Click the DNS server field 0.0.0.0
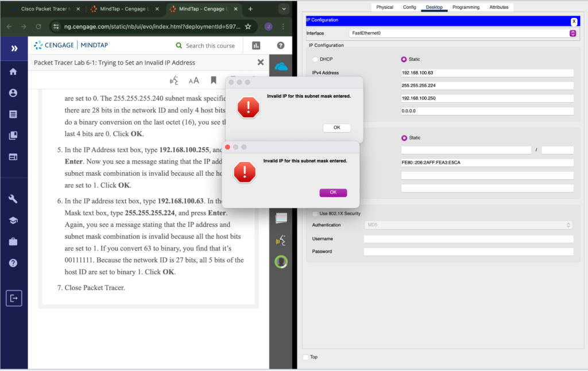This screenshot has width=588, height=371. (x=487, y=111)
